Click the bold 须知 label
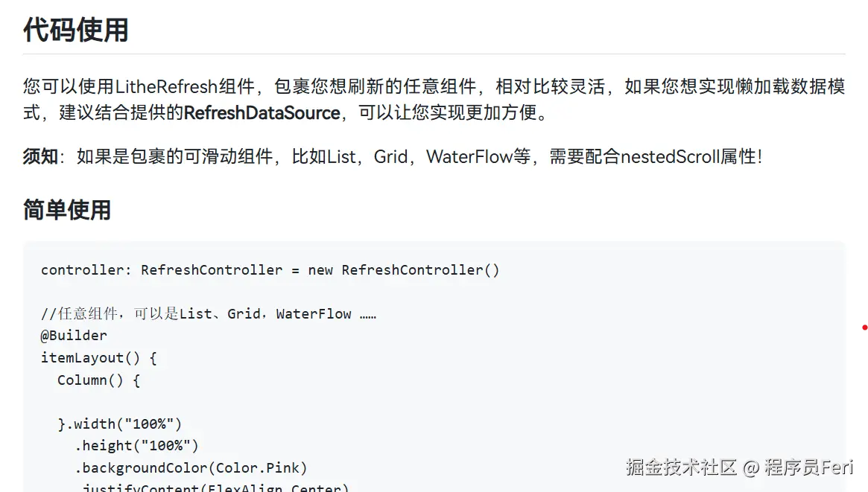The width and height of the screenshot is (868, 492). tap(40, 156)
